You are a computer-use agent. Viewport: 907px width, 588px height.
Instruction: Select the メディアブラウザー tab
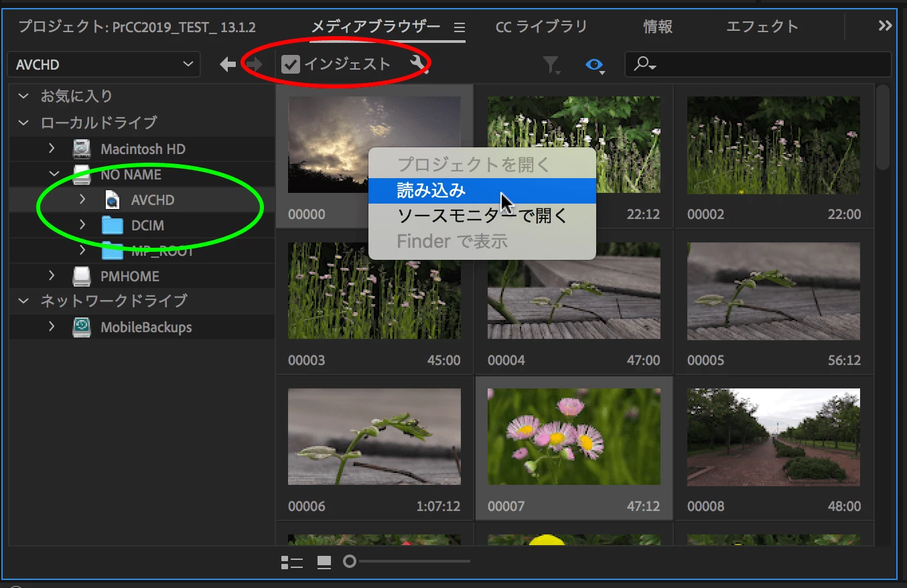click(376, 27)
